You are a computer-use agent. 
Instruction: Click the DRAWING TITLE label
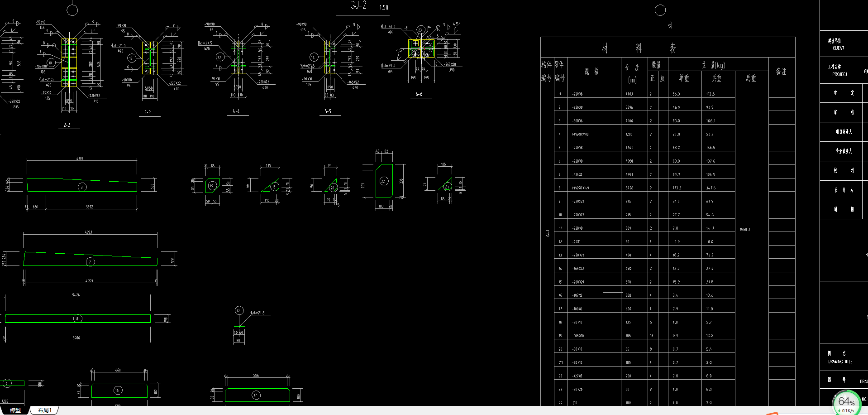pos(840,362)
